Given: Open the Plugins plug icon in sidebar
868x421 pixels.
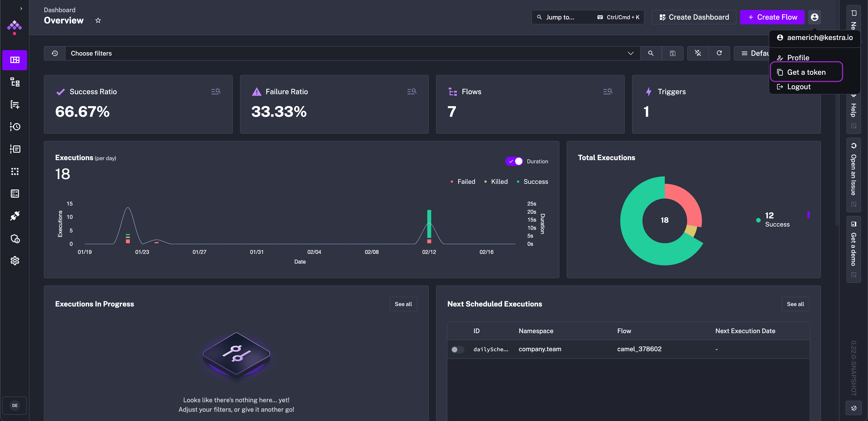Looking at the screenshot, I should pos(15,216).
